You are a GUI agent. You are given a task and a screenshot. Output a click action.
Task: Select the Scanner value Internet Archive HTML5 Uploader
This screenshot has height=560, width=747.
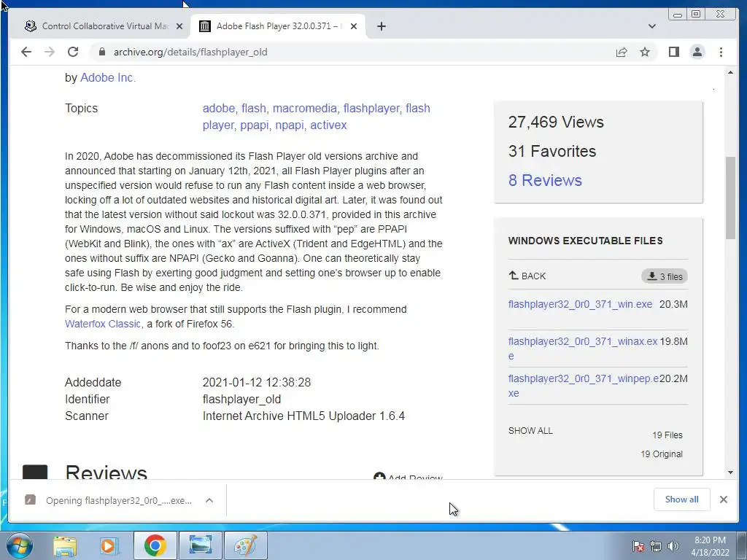[x=303, y=416]
